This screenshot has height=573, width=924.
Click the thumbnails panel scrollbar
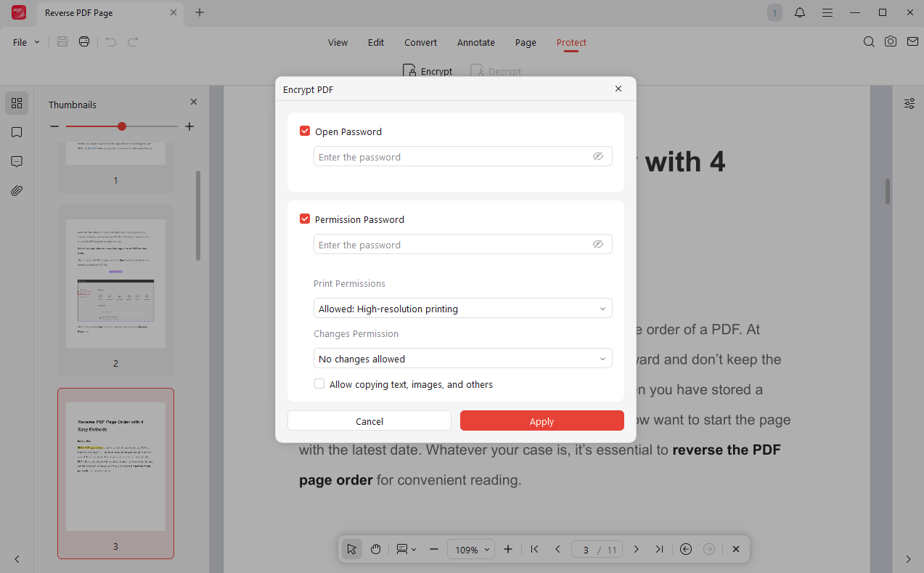pyautogui.click(x=198, y=216)
